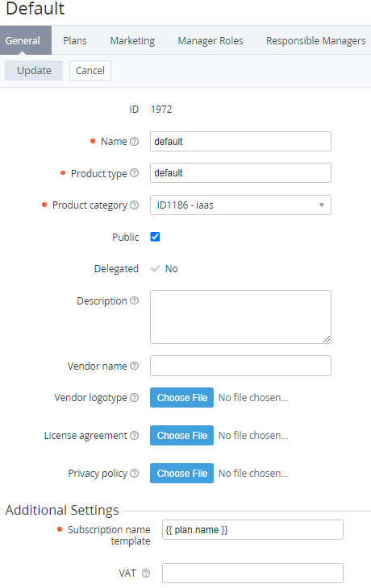371x588 pixels.
Task: Click the Update button
Action: pos(34,71)
